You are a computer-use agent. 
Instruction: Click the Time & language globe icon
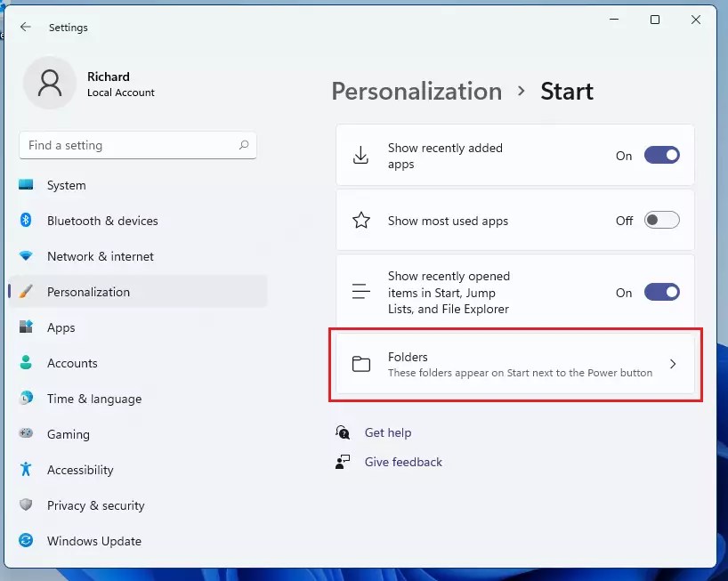click(x=26, y=398)
